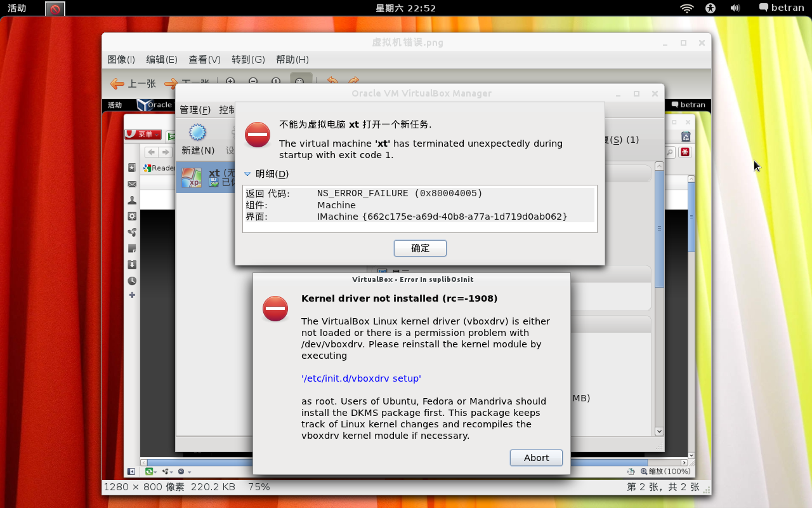Click the 'Kernel driver not installed (rc=-1908)' heading

399,298
